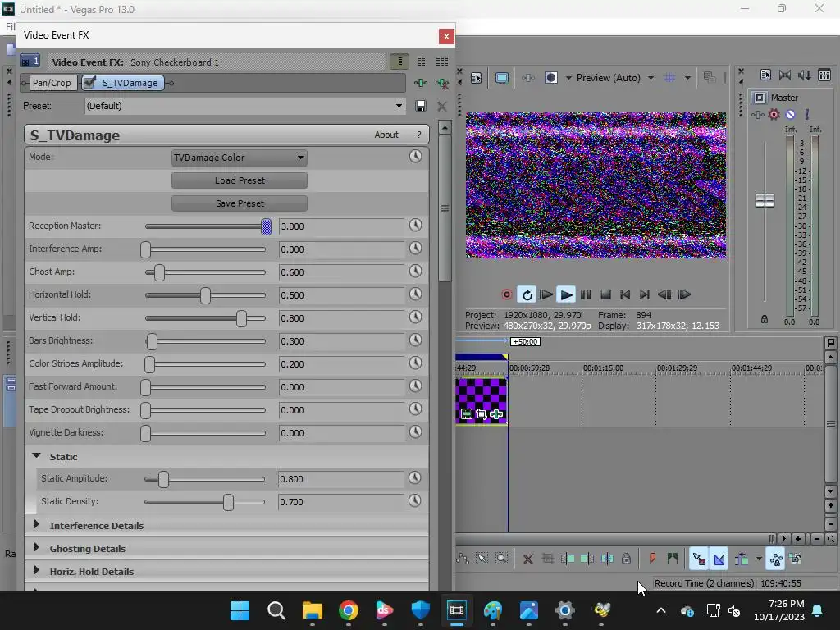This screenshot has width=840, height=630.
Task: Toggle Enable Snapping on timeline toolbar
Action: pyautogui.click(x=699, y=559)
